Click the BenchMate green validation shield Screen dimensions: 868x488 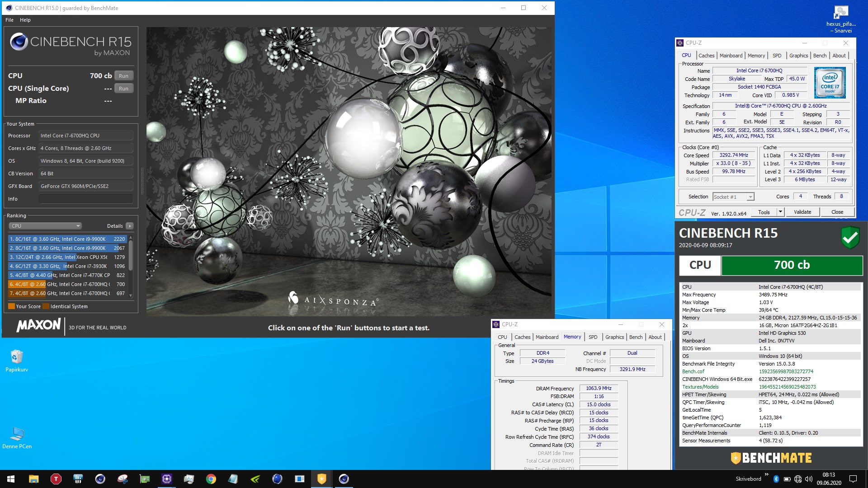(850, 237)
